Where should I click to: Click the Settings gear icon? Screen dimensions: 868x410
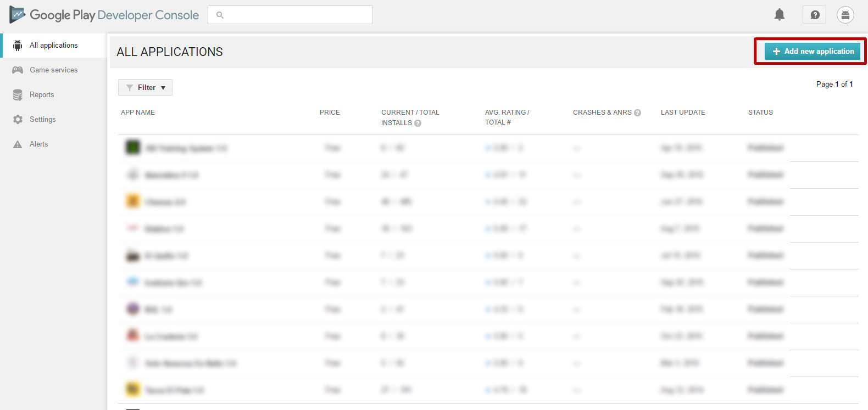tap(18, 120)
